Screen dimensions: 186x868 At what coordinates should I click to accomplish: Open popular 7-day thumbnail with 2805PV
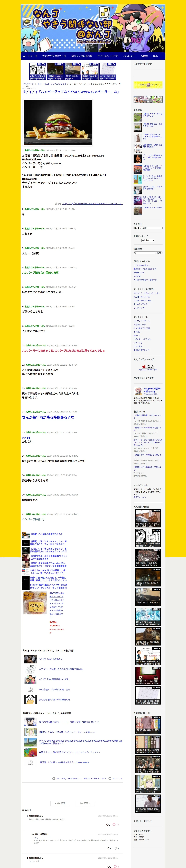(x=148, y=617)
